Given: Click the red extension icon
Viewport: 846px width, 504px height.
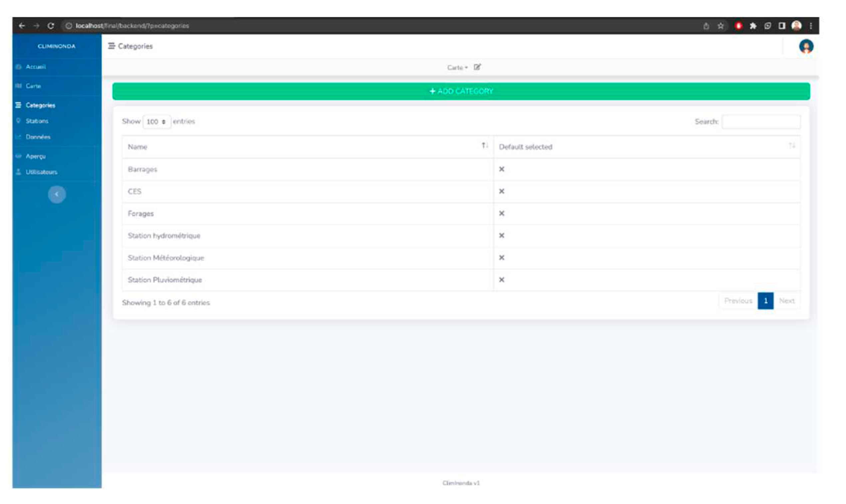Looking at the screenshot, I should tap(738, 26).
